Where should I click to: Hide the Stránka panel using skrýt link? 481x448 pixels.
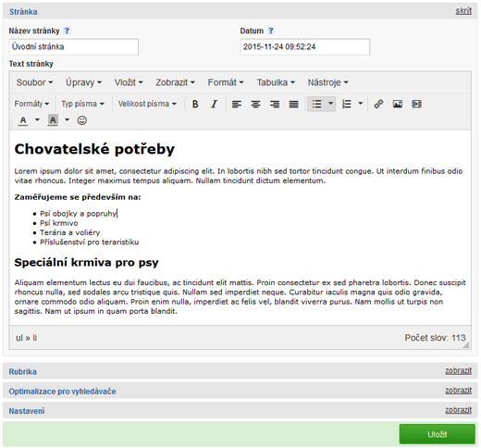coord(463,11)
